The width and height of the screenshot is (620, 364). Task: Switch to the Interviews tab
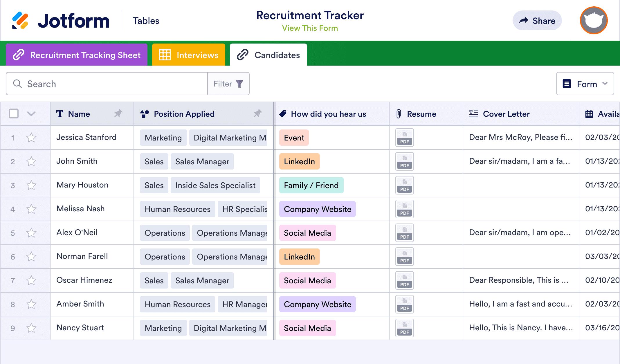(x=188, y=55)
